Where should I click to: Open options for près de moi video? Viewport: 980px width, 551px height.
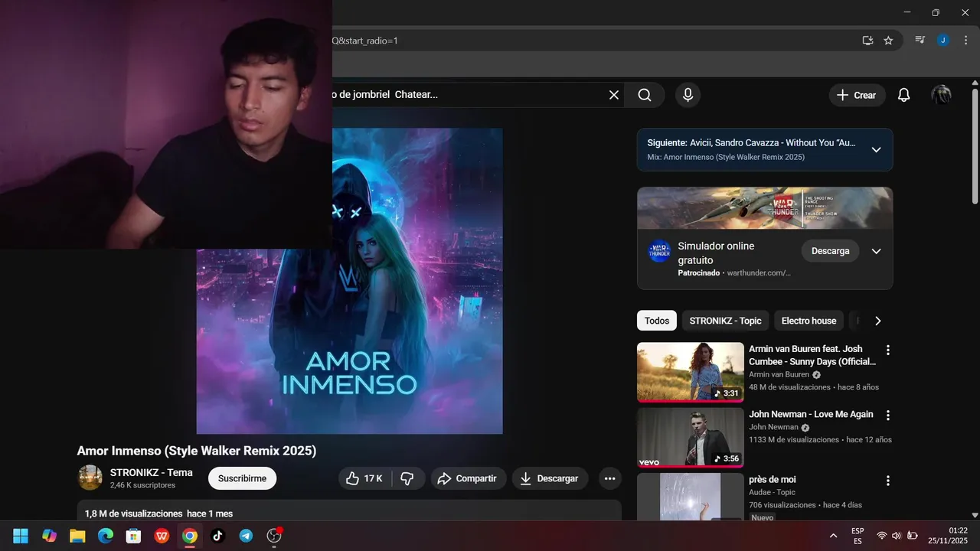tap(888, 481)
